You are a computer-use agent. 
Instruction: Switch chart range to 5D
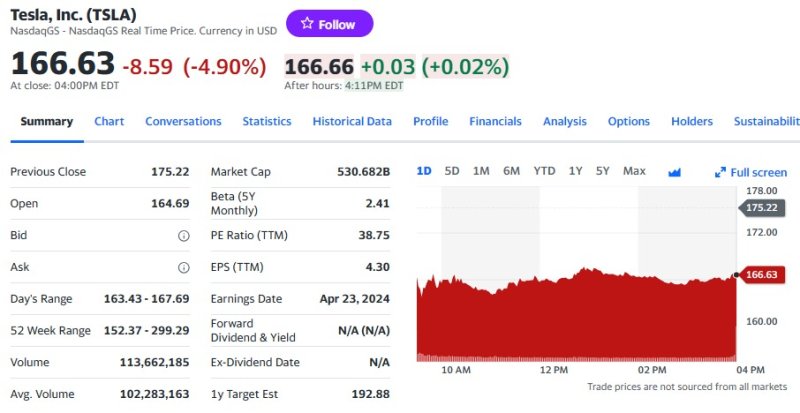pos(452,171)
